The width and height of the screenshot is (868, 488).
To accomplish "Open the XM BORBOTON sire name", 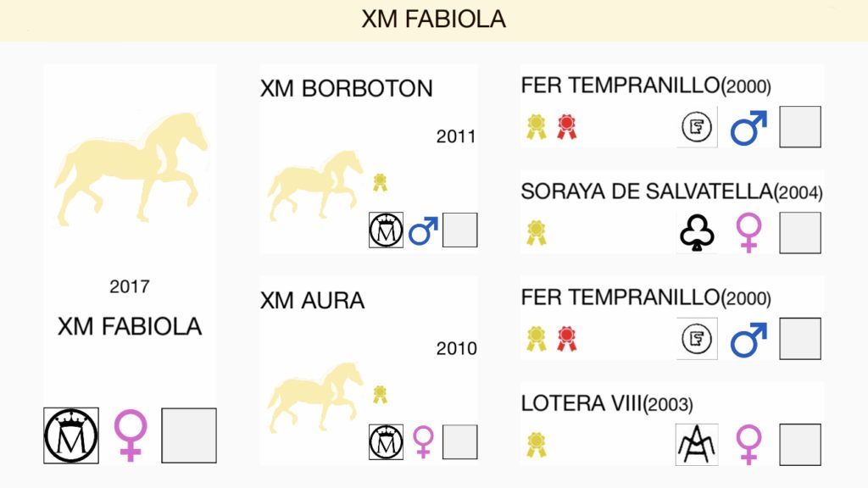I will [x=347, y=88].
